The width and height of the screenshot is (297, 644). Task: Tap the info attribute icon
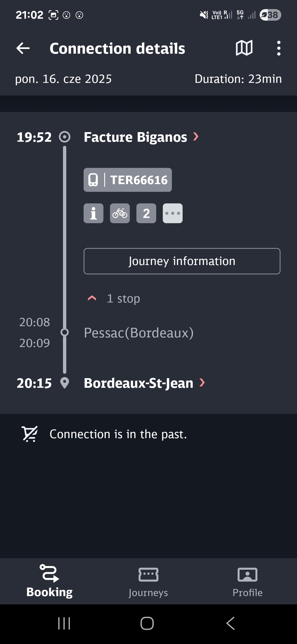click(x=94, y=213)
